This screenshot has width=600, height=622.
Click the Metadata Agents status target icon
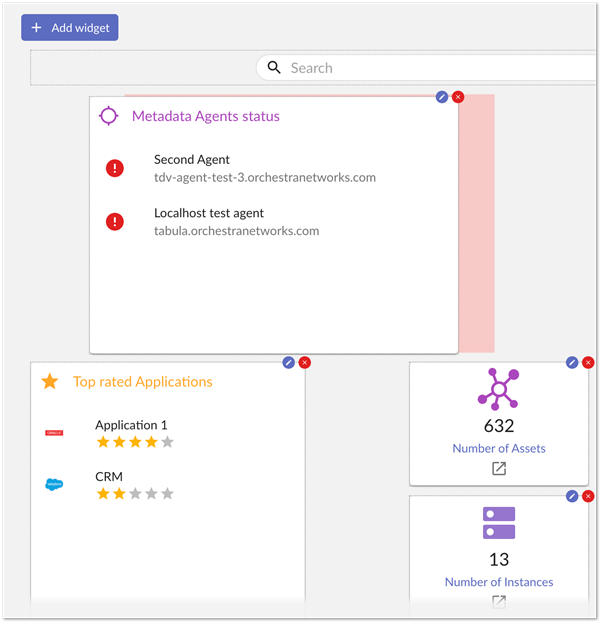[x=109, y=116]
